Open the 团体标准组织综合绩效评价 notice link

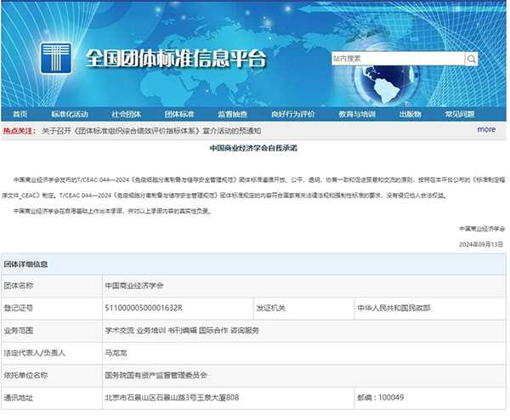click(x=151, y=131)
